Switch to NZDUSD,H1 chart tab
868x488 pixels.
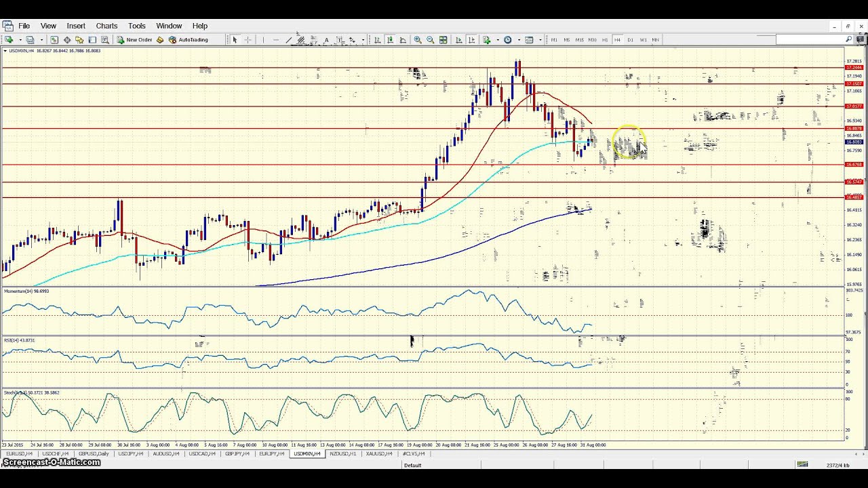tap(343, 453)
